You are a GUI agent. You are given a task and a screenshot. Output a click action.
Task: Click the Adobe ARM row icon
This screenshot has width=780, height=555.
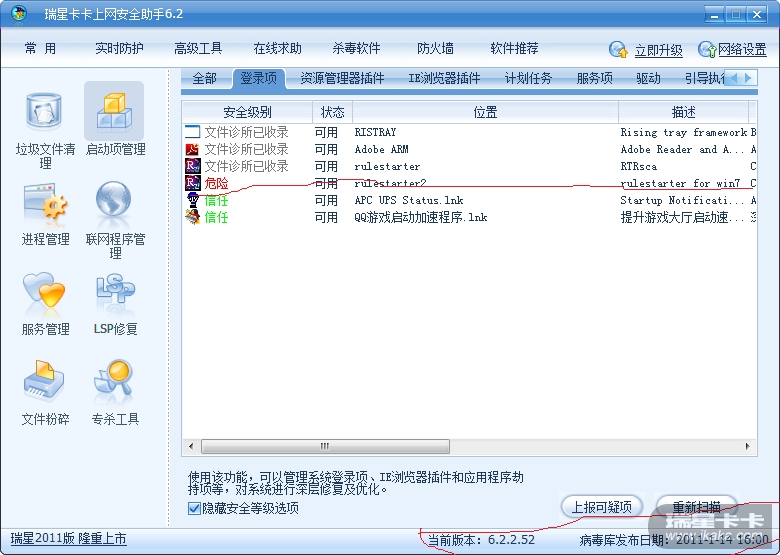tap(192, 149)
